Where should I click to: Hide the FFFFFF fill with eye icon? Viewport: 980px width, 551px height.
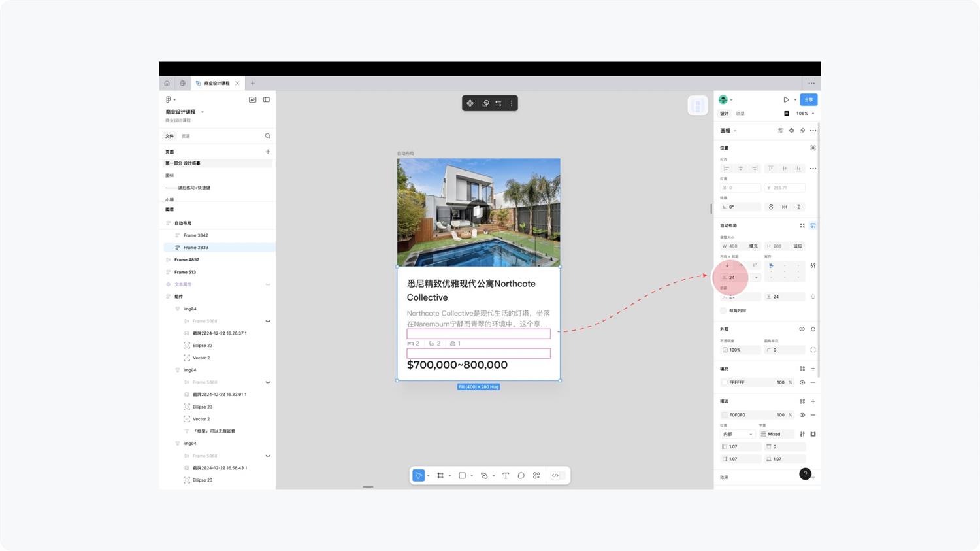(802, 382)
